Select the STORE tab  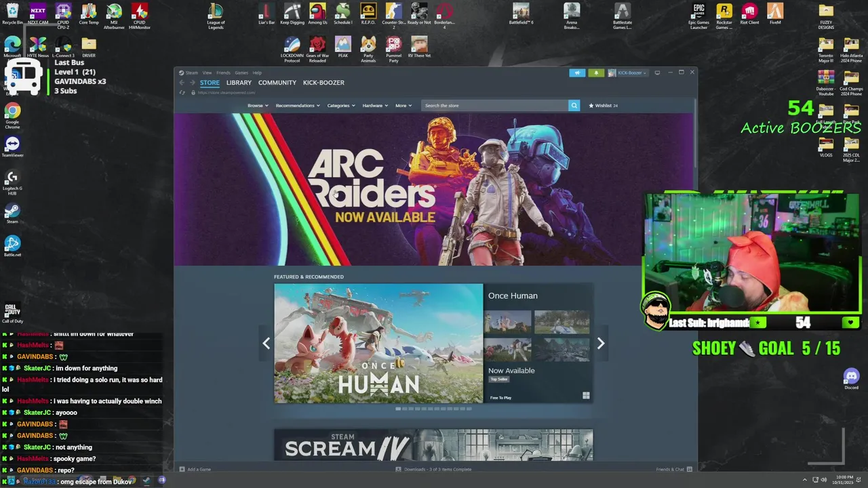coord(210,83)
